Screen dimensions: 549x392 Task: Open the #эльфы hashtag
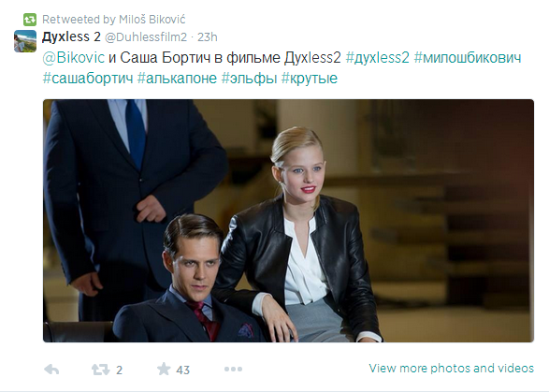pos(250,79)
